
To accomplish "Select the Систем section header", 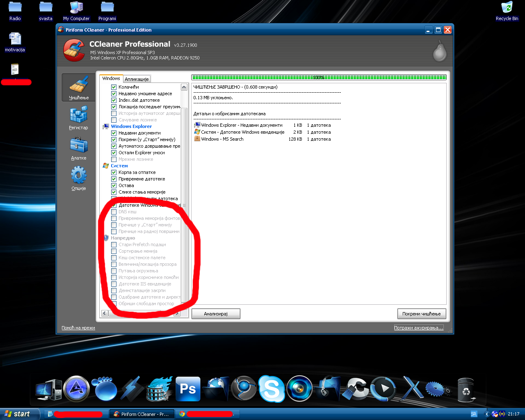I will (x=119, y=166).
